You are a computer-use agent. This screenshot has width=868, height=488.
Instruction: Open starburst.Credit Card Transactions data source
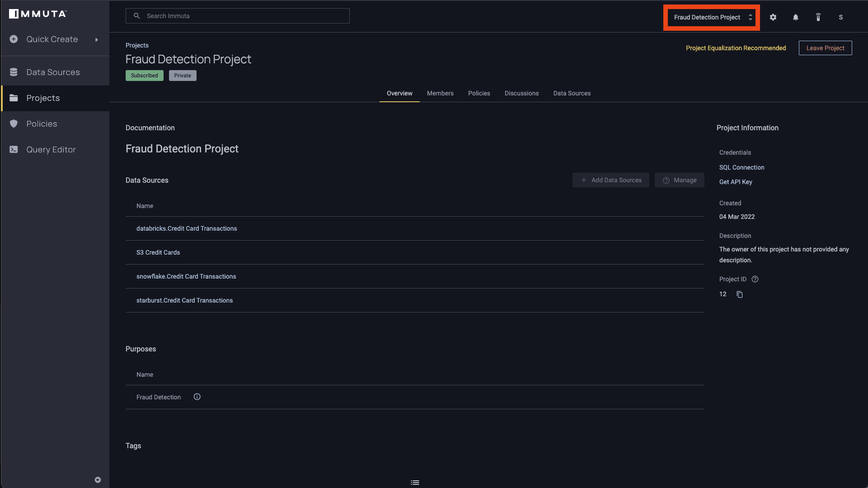click(x=184, y=300)
